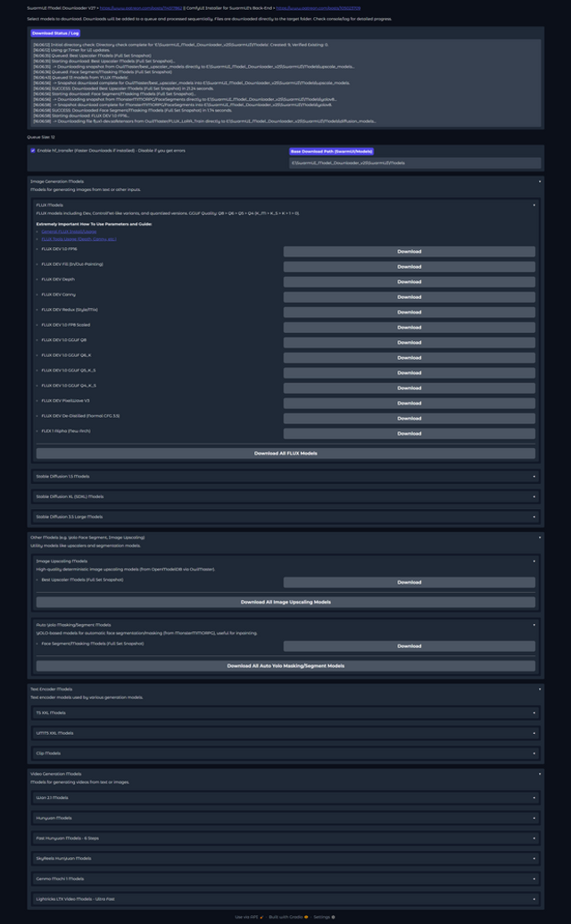Open FLUX Tools Usage guide link
The image size is (571, 924).
pyautogui.click(x=79, y=239)
